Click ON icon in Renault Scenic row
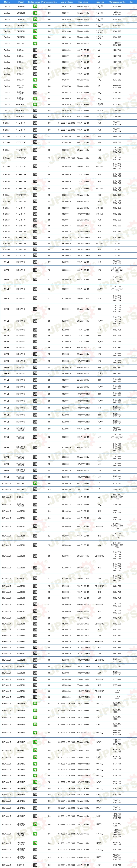The image size is (137, 868). [35, 865]
